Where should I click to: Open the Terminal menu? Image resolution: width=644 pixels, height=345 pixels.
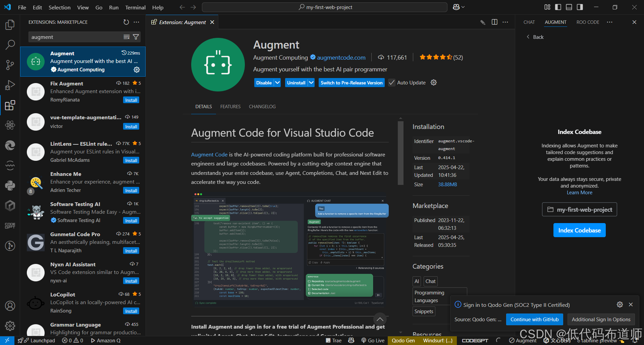click(x=135, y=7)
